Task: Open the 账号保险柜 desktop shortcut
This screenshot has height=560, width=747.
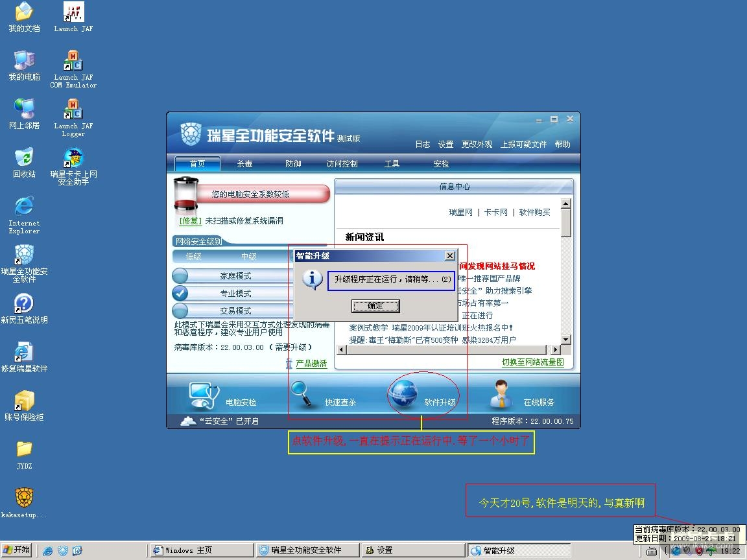Action: (24, 406)
